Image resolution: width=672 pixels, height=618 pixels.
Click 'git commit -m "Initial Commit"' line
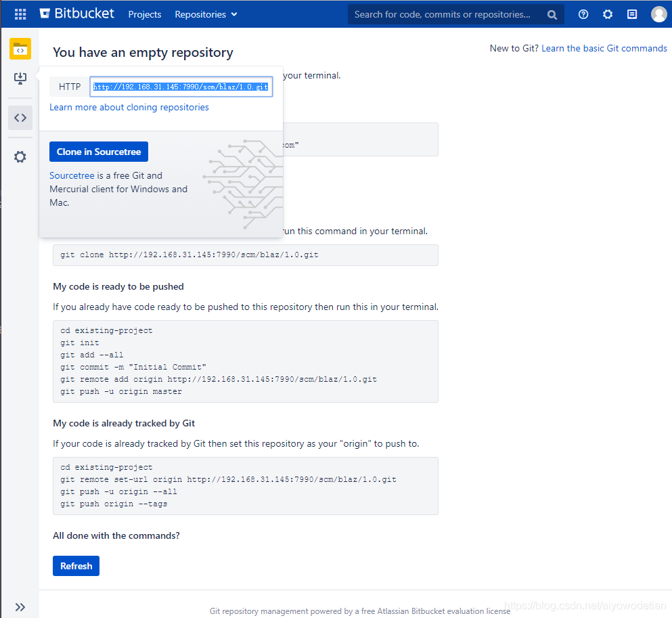tap(133, 367)
